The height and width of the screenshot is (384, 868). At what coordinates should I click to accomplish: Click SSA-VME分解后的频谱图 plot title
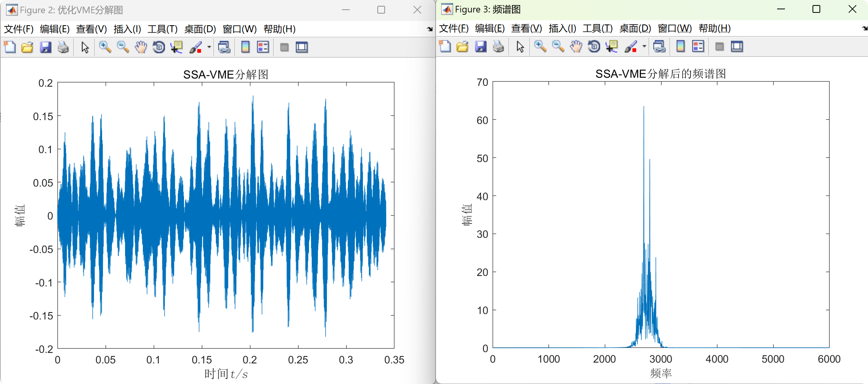(x=661, y=73)
